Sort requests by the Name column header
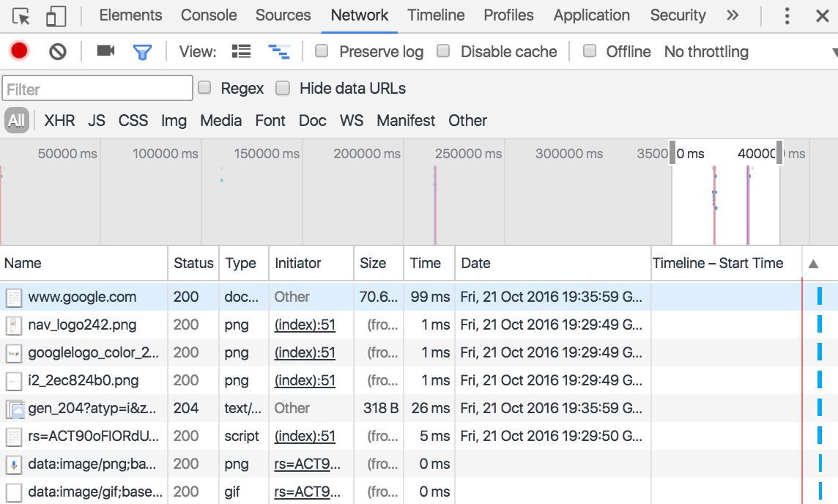The height and width of the screenshot is (504, 838). (84, 263)
